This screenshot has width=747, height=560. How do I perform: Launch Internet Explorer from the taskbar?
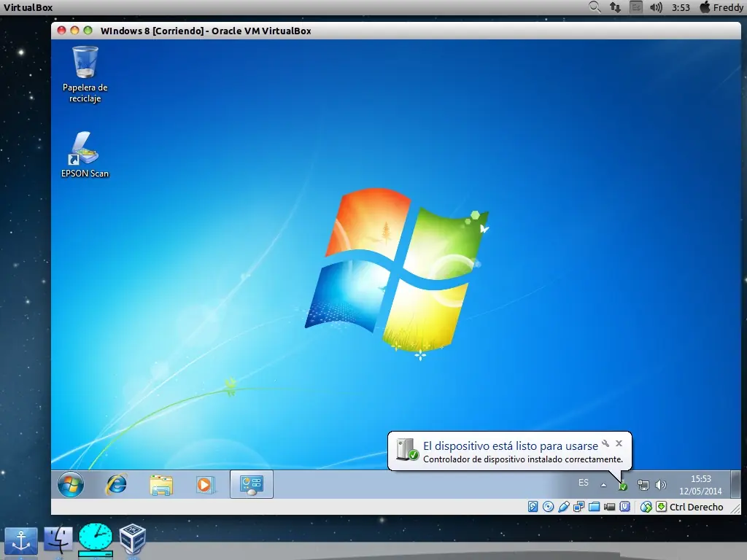point(116,484)
